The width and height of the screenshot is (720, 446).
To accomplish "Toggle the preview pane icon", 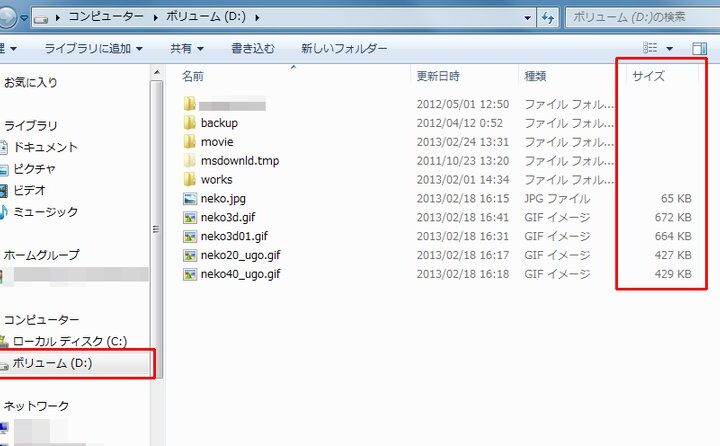I will 699,48.
